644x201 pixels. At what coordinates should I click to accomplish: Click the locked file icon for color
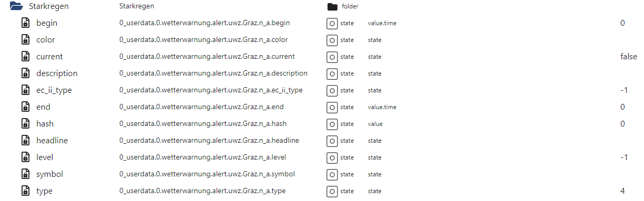(25, 40)
